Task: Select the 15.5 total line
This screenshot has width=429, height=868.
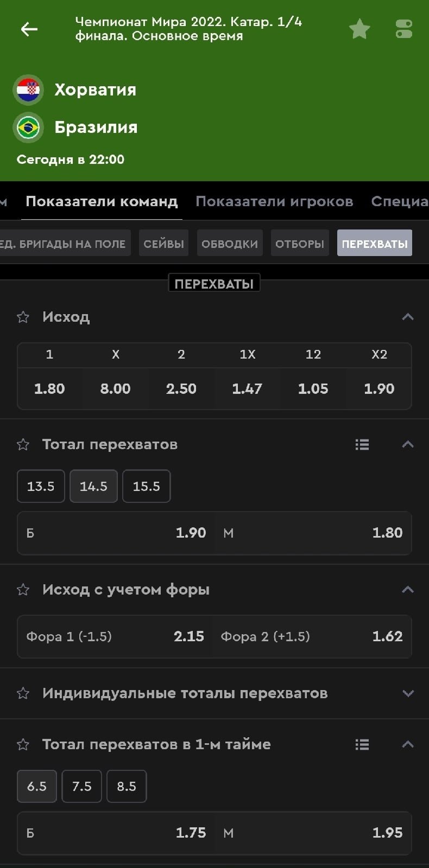Action: (x=147, y=486)
